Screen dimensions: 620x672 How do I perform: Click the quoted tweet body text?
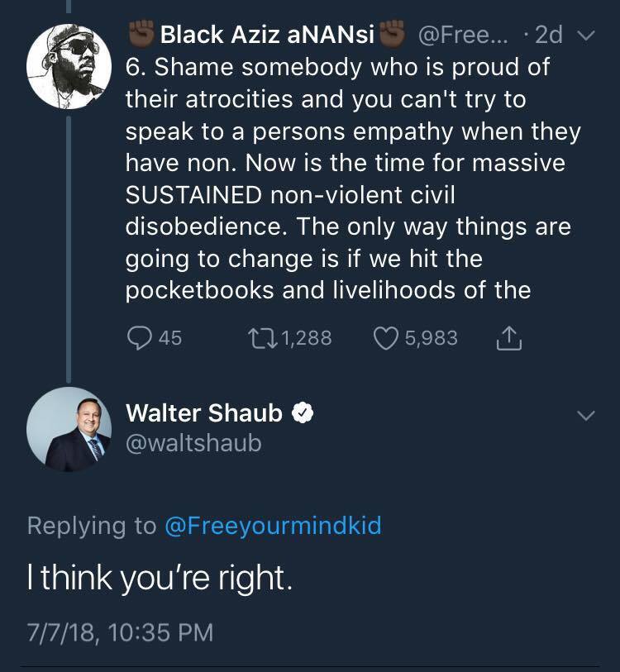(347, 178)
